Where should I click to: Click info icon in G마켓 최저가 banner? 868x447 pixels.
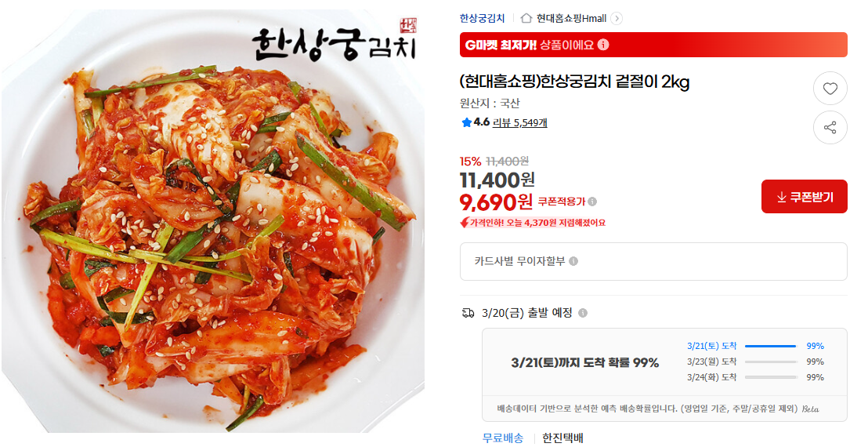pyautogui.click(x=603, y=45)
